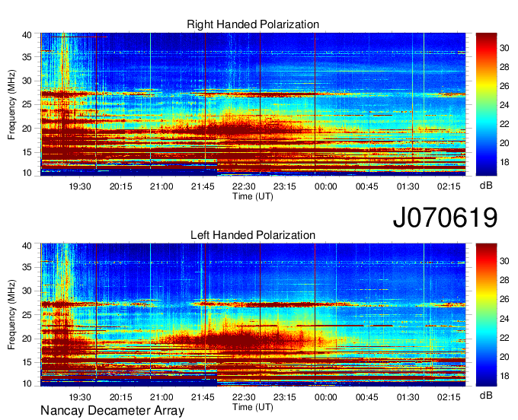Click the Nancay Decameter Array caption
Image resolution: width=518 pixels, height=420 pixels.
pyautogui.click(x=112, y=411)
